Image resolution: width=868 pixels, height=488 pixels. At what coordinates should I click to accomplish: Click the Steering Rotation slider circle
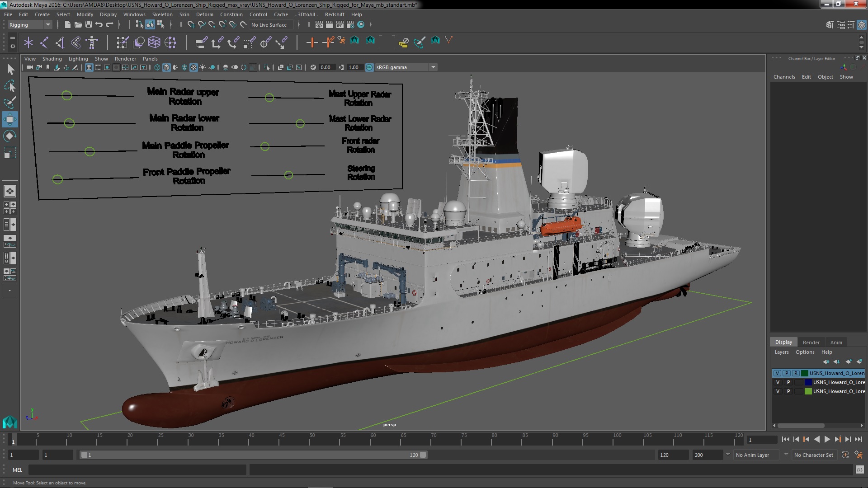tap(288, 175)
